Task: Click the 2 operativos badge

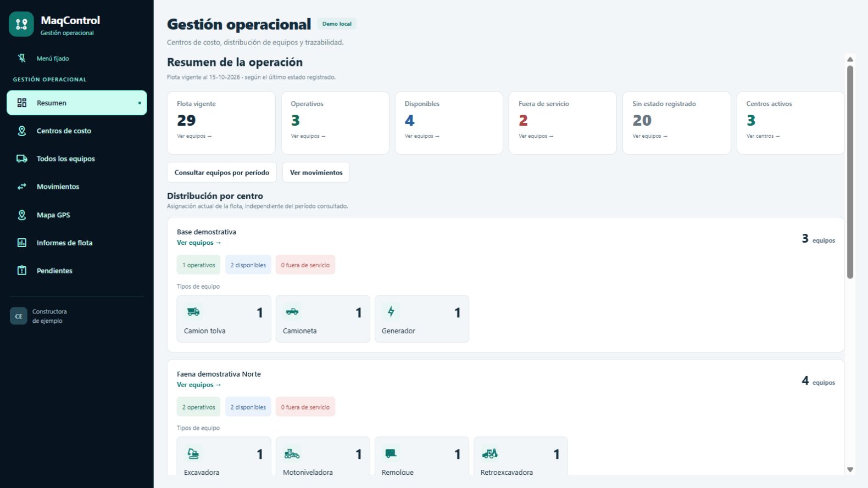Action: [199, 407]
